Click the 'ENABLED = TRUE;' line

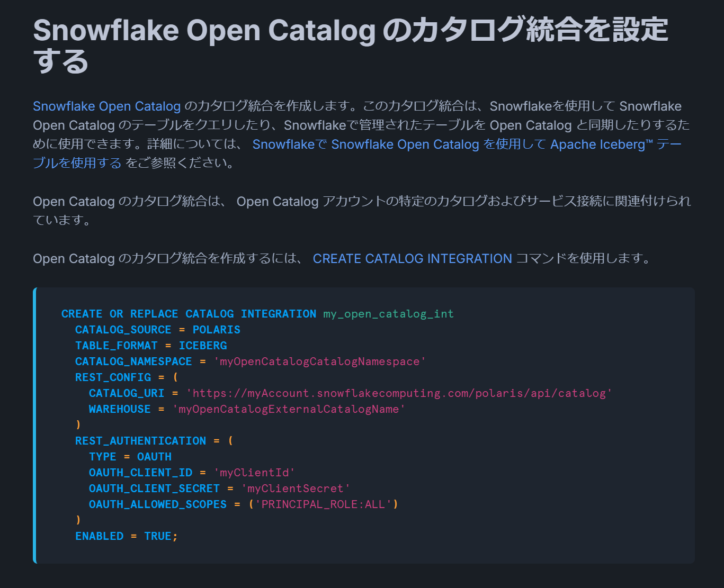127,536
